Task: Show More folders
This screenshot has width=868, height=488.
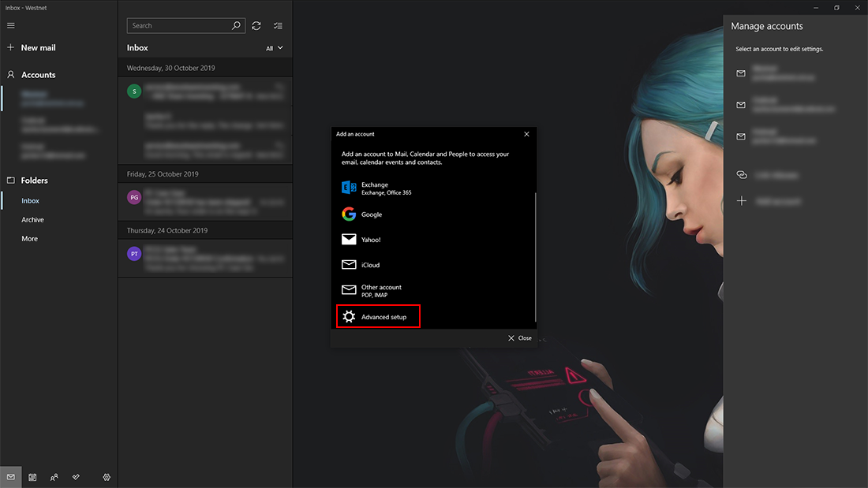Action: coord(30,238)
